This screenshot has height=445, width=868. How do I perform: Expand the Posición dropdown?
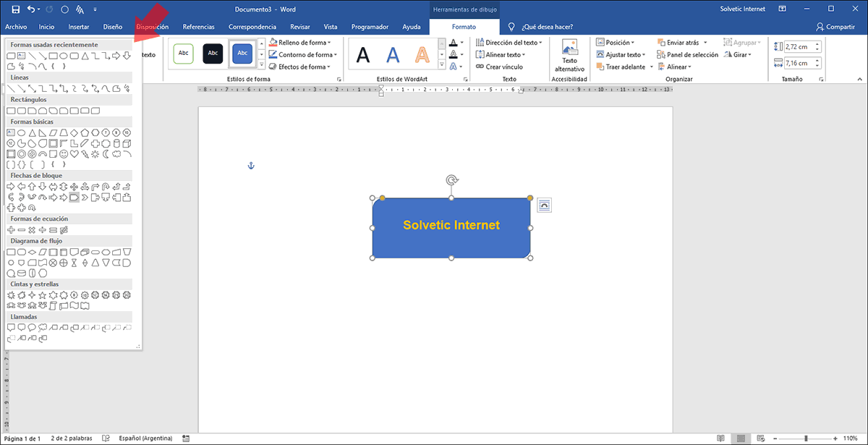click(615, 43)
